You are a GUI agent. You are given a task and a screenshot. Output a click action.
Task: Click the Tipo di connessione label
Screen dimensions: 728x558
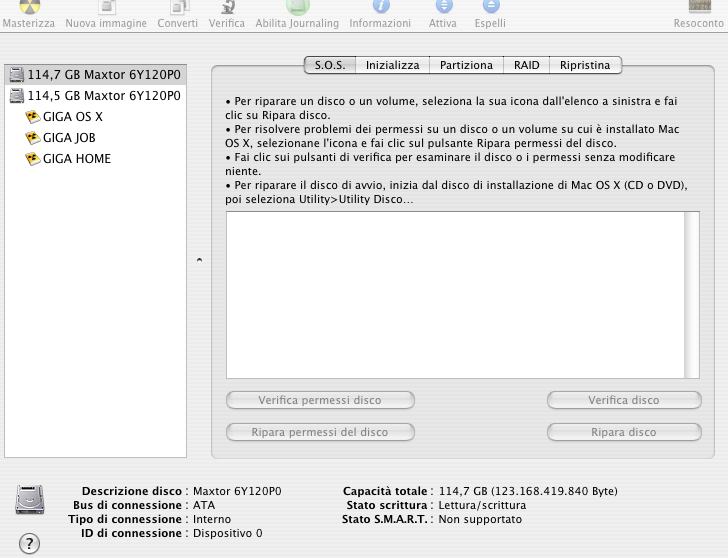125,519
